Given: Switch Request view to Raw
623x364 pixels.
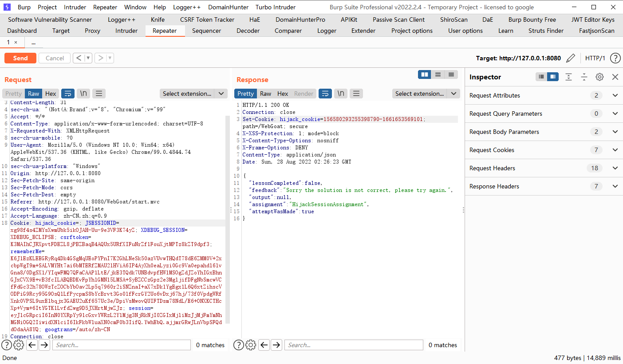Looking at the screenshot, I should [x=33, y=94].
